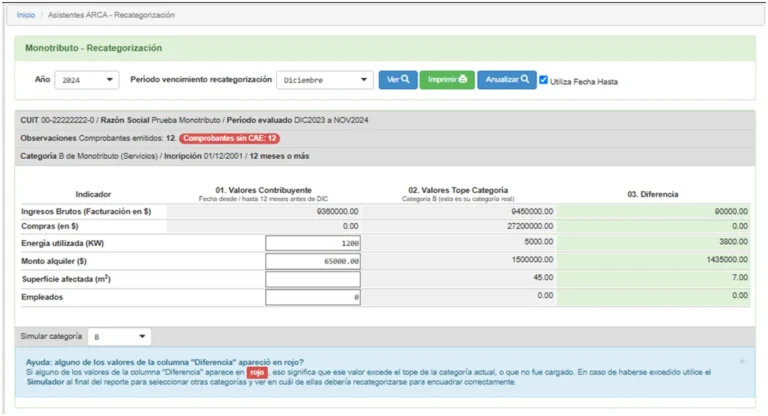This screenshot has height=416, width=768.
Task: Expand the Período vencimiento recategorización dropdown
Action: [324, 80]
